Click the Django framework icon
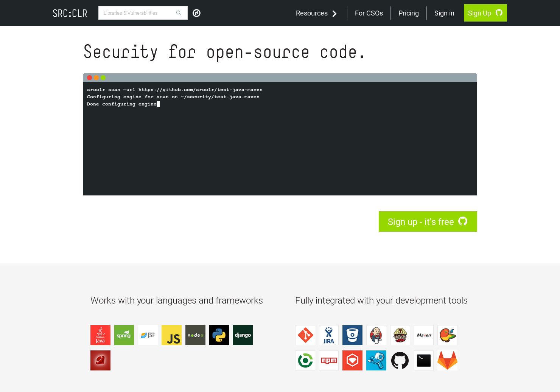The height and width of the screenshot is (392, 560). (243, 335)
